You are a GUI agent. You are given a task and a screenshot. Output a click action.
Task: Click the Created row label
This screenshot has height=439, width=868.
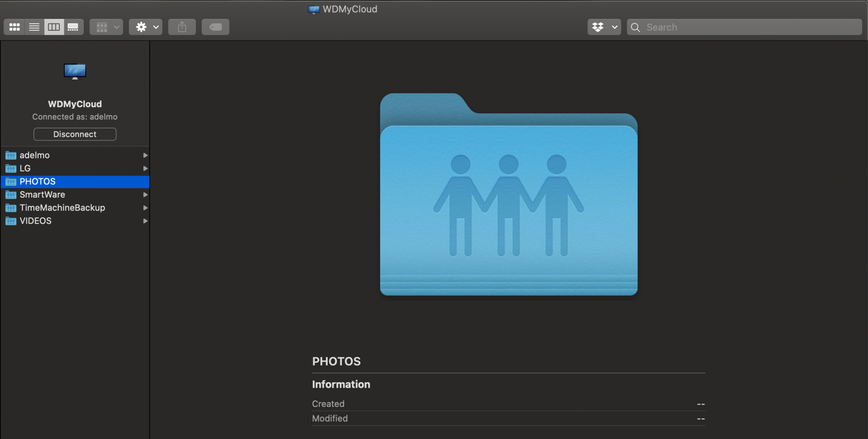click(x=328, y=404)
